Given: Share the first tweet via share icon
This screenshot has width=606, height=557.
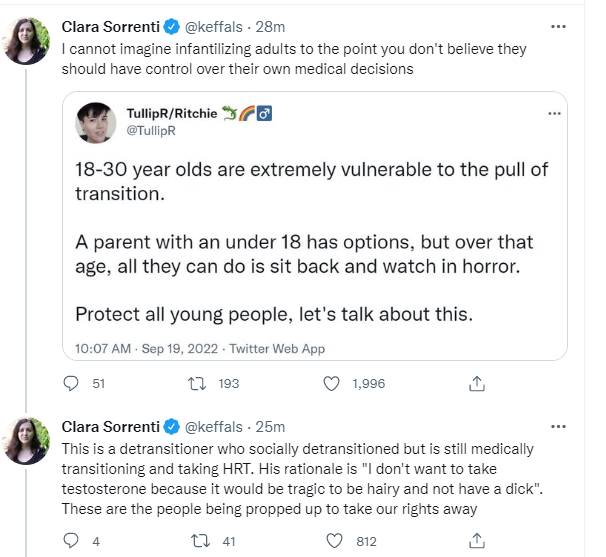Looking at the screenshot, I should click(x=477, y=383).
